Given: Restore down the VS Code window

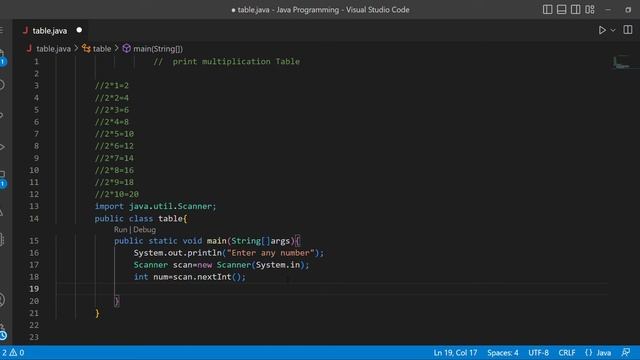Looking at the screenshot, I should pos(628,9).
